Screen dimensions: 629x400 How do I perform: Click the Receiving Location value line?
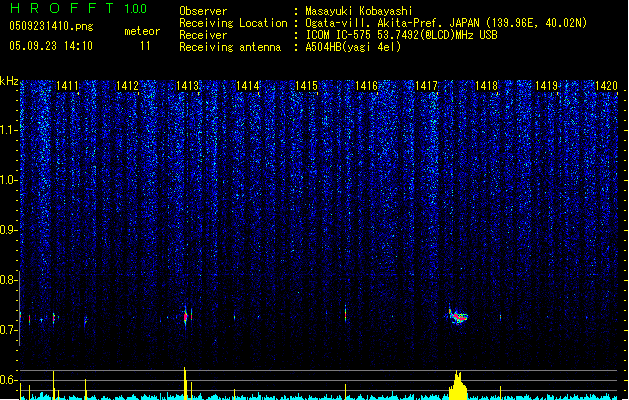[x=446, y=23]
